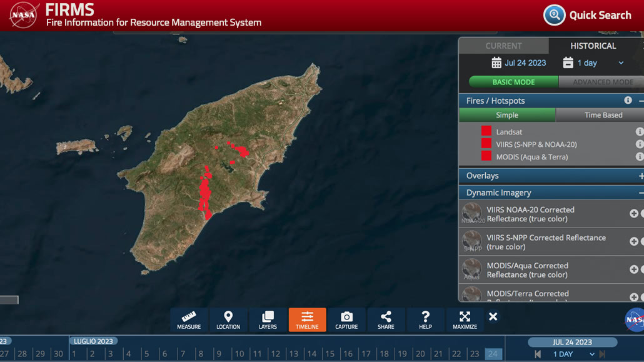Click the Landsat layer label
Image resolution: width=644 pixels, height=362 pixels.
[x=509, y=132]
